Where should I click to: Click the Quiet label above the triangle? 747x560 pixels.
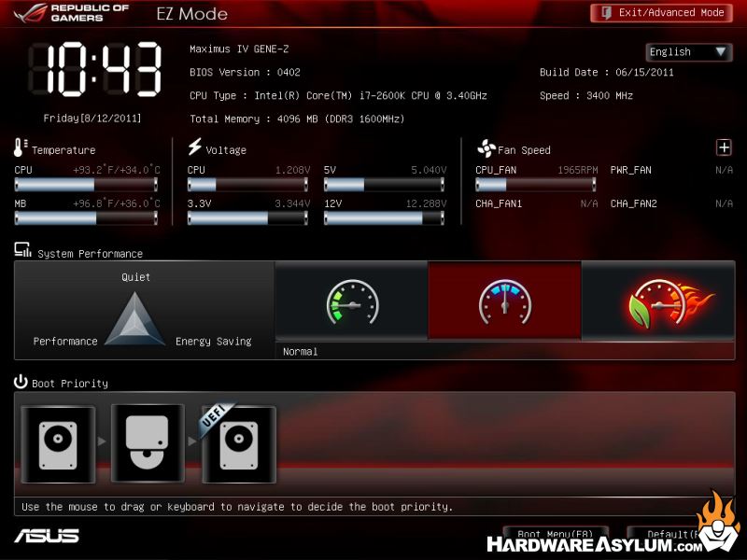point(135,277)
